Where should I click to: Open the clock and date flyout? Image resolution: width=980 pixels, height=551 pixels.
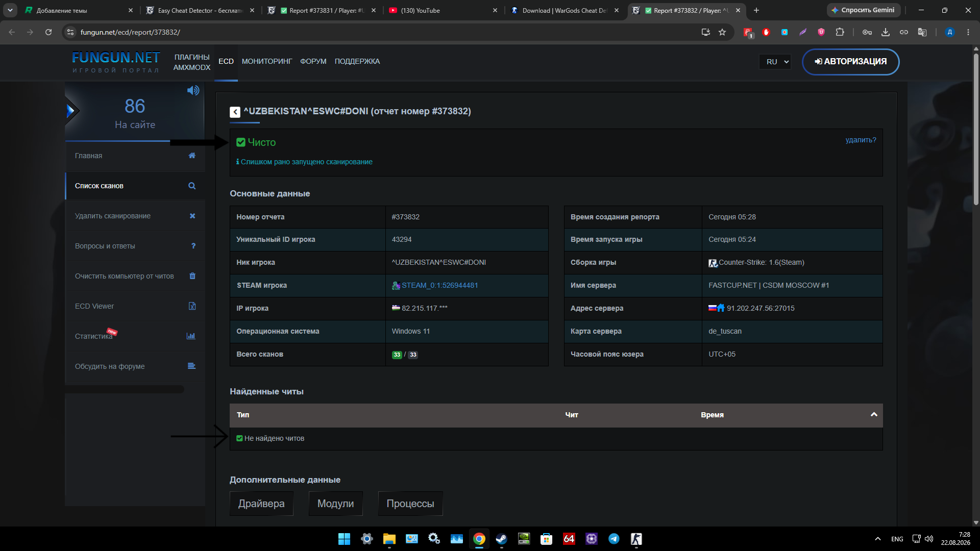click(955, 539)
